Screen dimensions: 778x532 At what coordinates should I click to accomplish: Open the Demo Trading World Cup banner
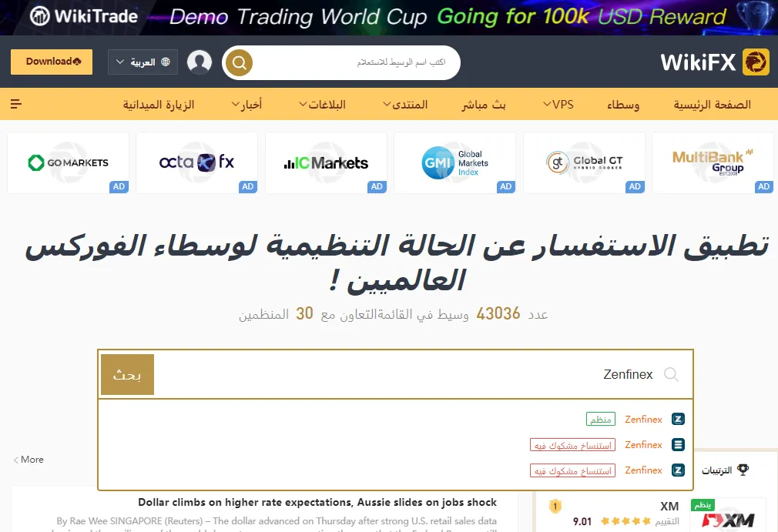click(x=389, y=18)
